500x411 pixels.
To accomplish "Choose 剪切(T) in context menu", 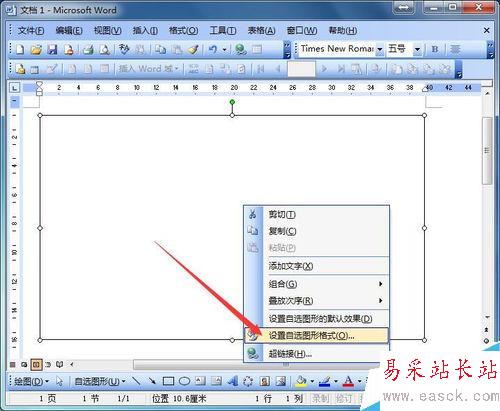I will (317, 214).
